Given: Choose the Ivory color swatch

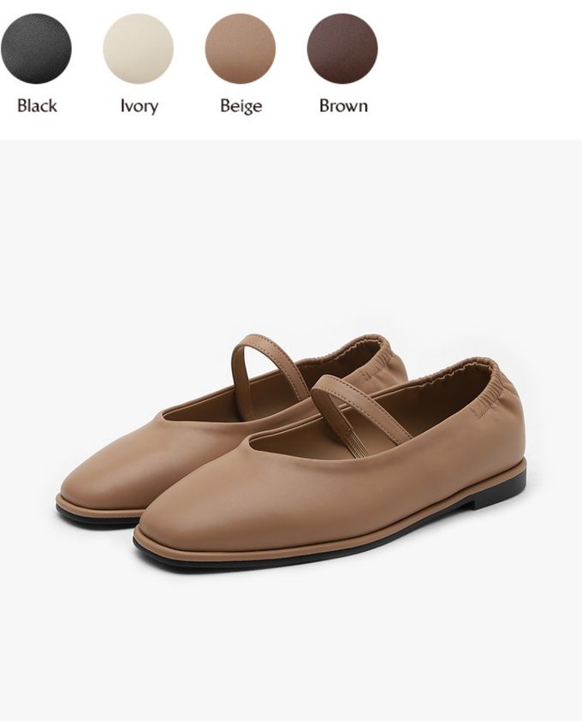Looking at the screenshot, I should coord(138,49).
